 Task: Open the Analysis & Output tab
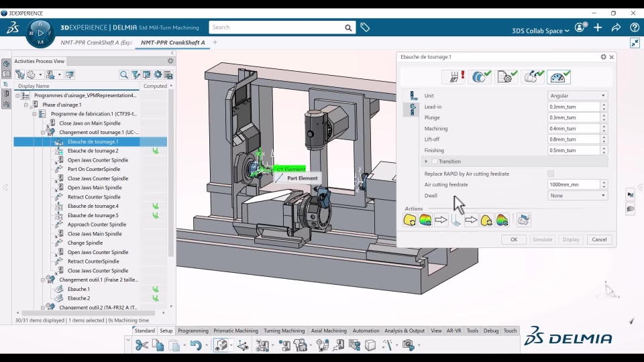[405, 330]
